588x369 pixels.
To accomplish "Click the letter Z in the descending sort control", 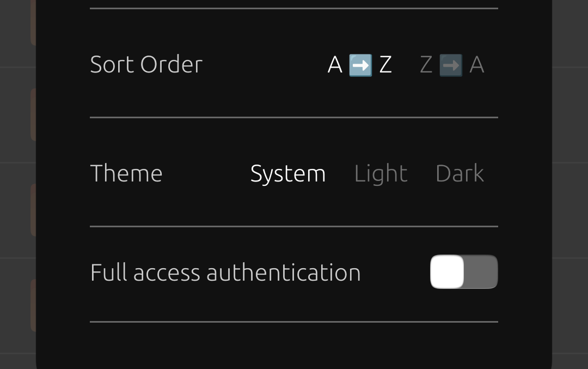I will [x=425, y=64].
